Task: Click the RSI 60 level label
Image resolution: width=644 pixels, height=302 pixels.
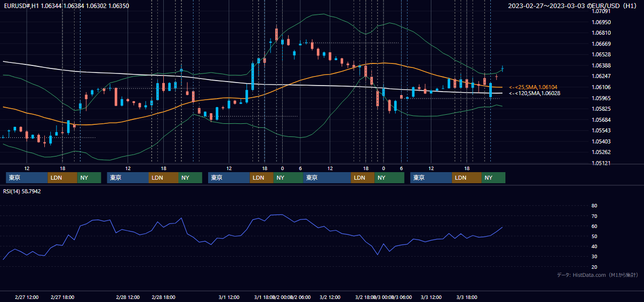Action: (x=594, y=226)
